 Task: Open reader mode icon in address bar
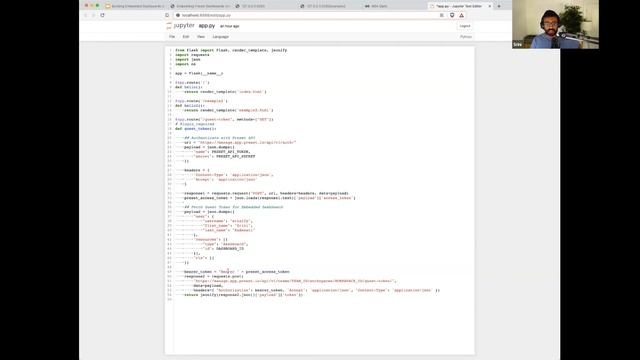(x=442, y=15)
